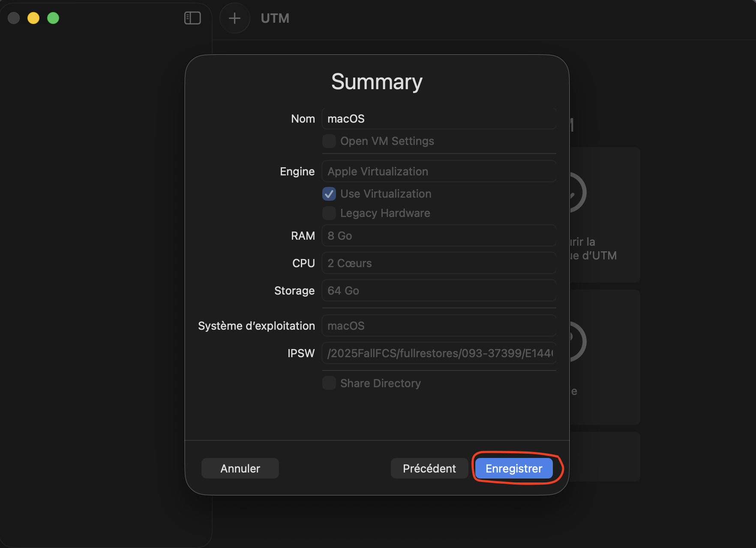The width and height of the screenshot is (756, 548).
Task: Click the yellow minimize window button
Action: (33, 18)
